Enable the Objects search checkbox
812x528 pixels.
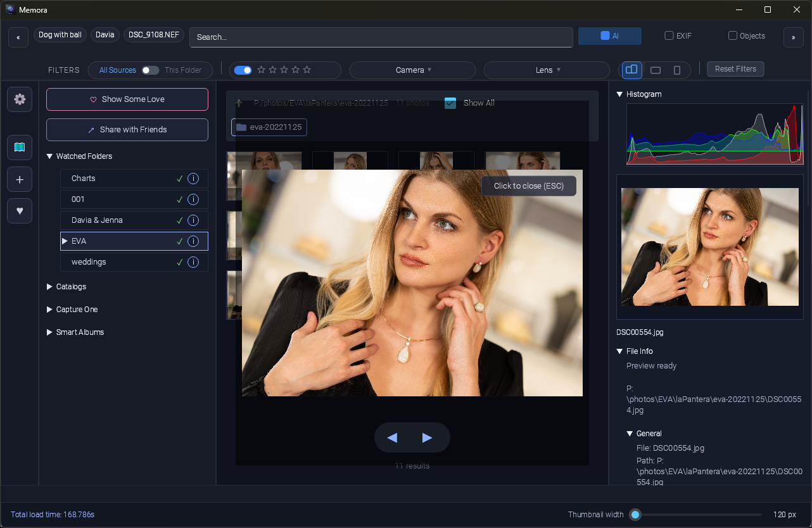coord(733,36)
